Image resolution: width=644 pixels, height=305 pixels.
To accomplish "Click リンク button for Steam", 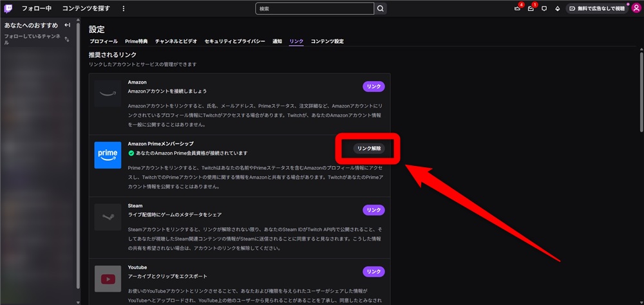I will [x=374, y=210].
